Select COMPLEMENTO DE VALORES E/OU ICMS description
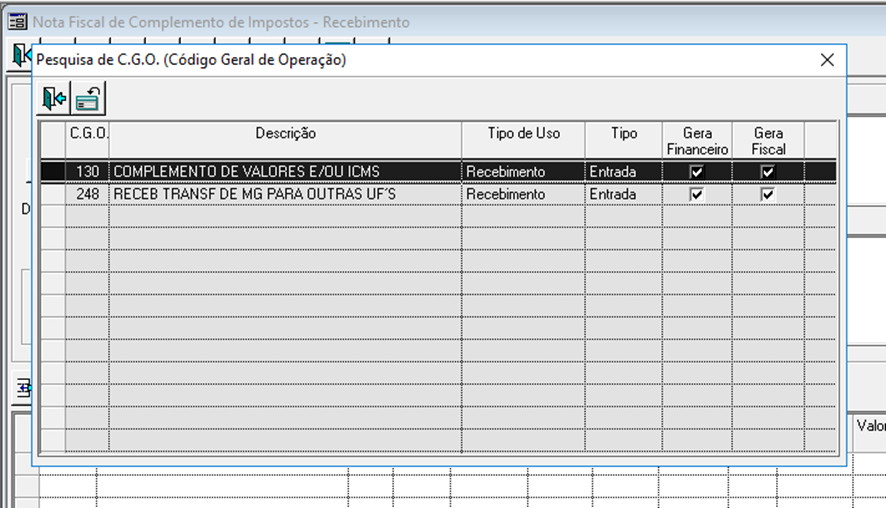Image resolution: width=886 pixels, height=508 pixels. pos(285,171)
